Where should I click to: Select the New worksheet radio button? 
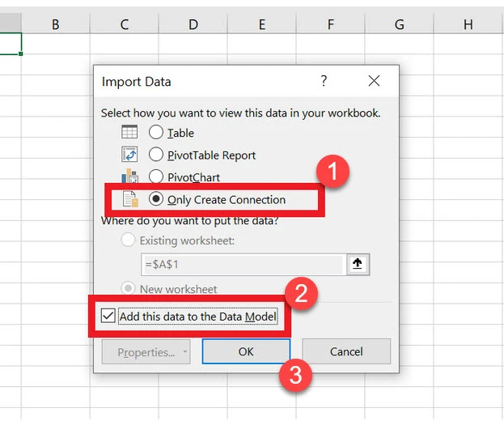click(128, 288)
